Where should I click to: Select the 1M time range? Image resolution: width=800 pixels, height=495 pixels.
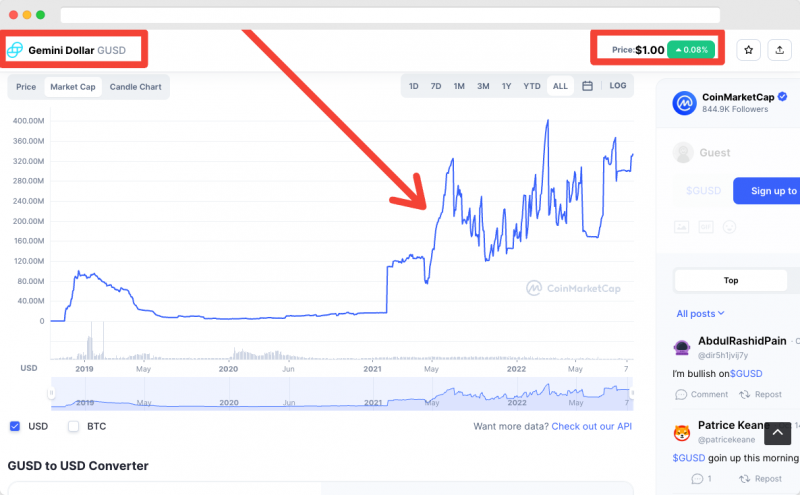[459, 86]
